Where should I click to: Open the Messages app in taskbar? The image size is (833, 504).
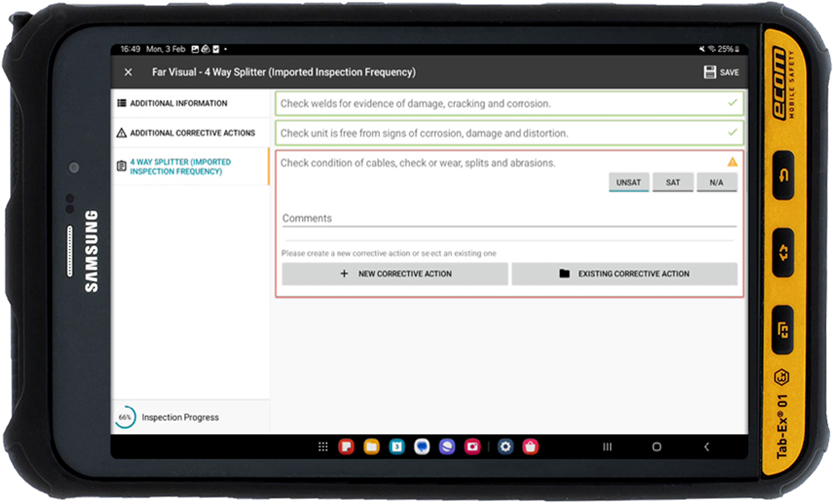[422, 447]
